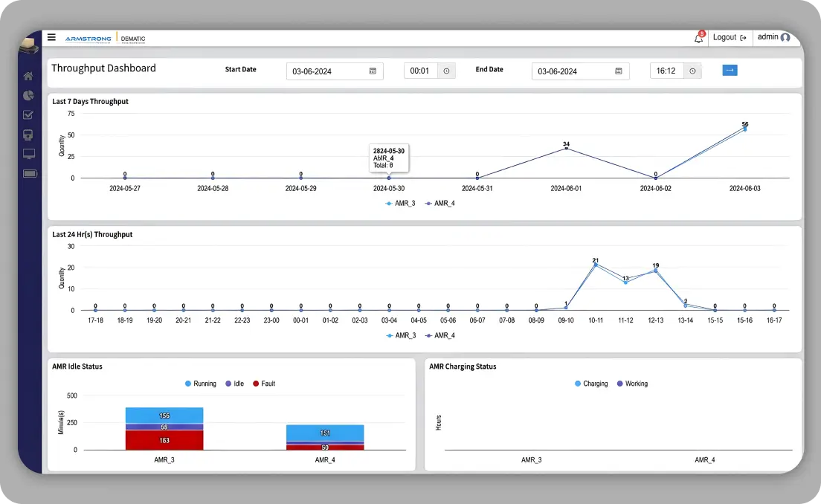
Task: Toggle the Charging series in Charging Status legend
Action: (x=591, y=384)
